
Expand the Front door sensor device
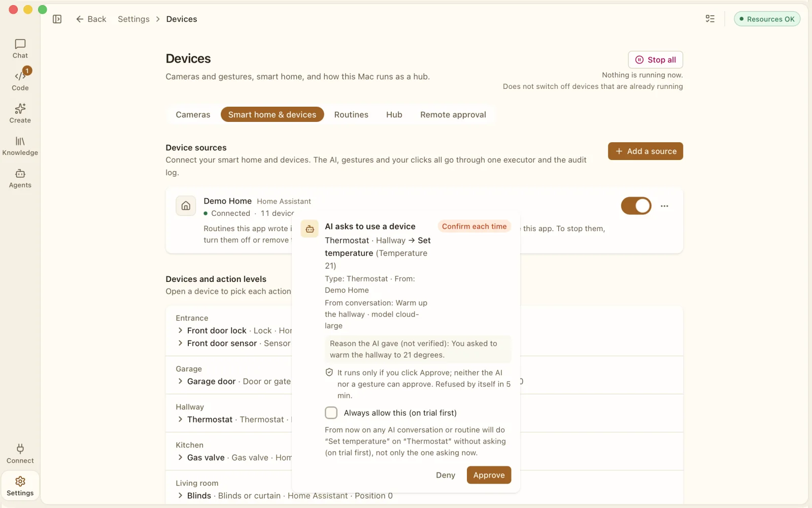click(x=180, y=343)
